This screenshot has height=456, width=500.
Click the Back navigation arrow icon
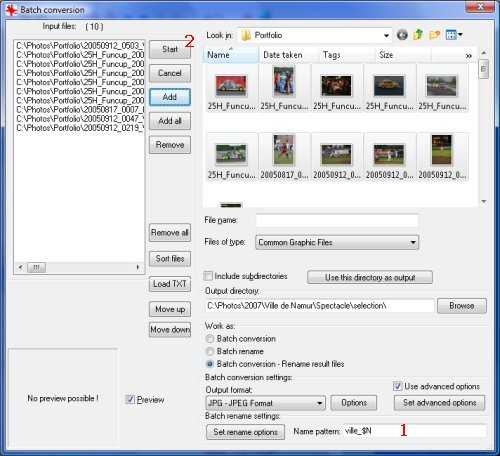tap(402, 35)
